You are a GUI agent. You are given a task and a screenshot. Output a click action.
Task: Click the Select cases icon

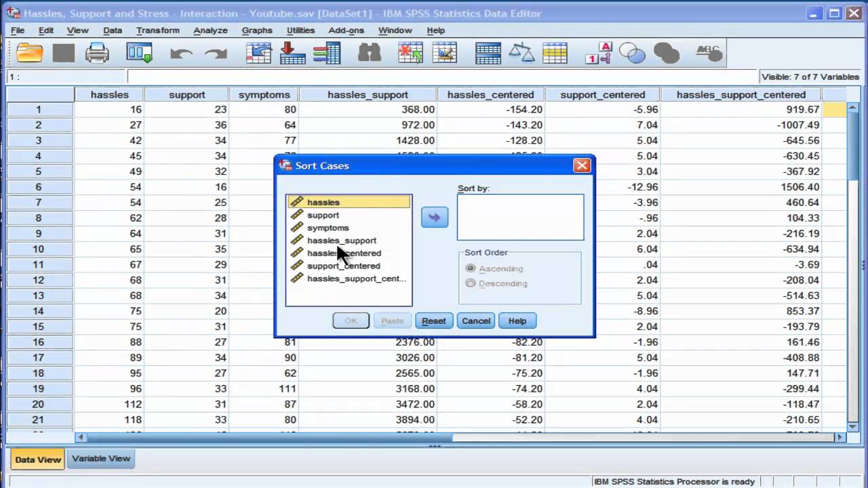click(555, 53)
